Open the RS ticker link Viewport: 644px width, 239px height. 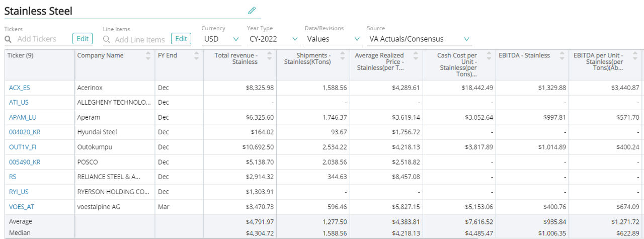click(x=13, y=177)
